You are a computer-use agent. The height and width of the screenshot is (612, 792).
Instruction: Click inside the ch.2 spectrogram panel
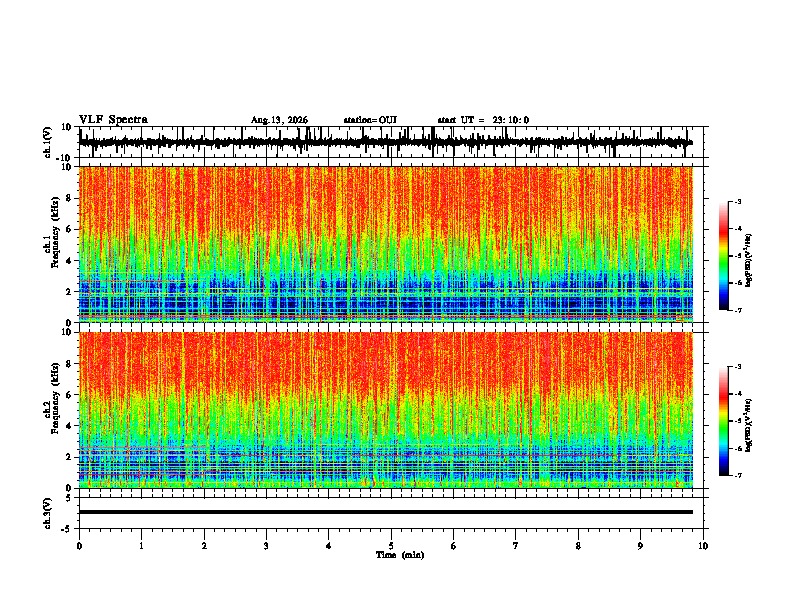pyautogui.click(x=386, y=410)
